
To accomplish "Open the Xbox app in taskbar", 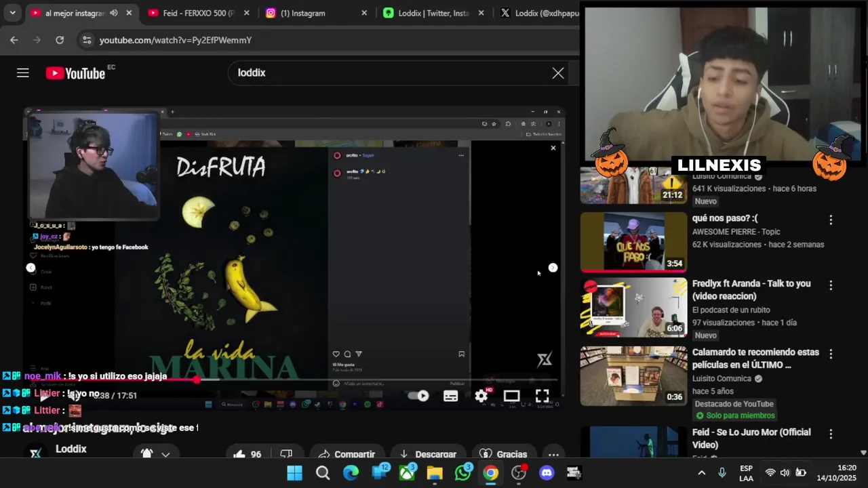I will pos(407,473).
